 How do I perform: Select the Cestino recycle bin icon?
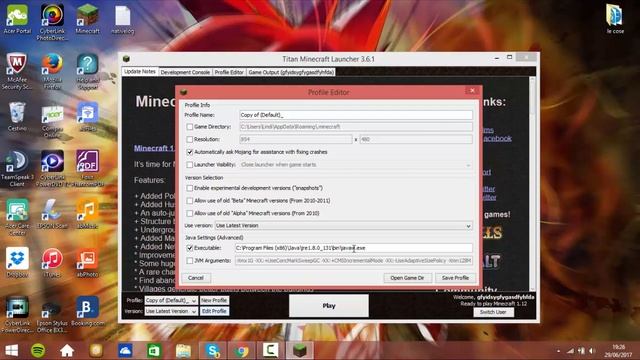(17, 116)
